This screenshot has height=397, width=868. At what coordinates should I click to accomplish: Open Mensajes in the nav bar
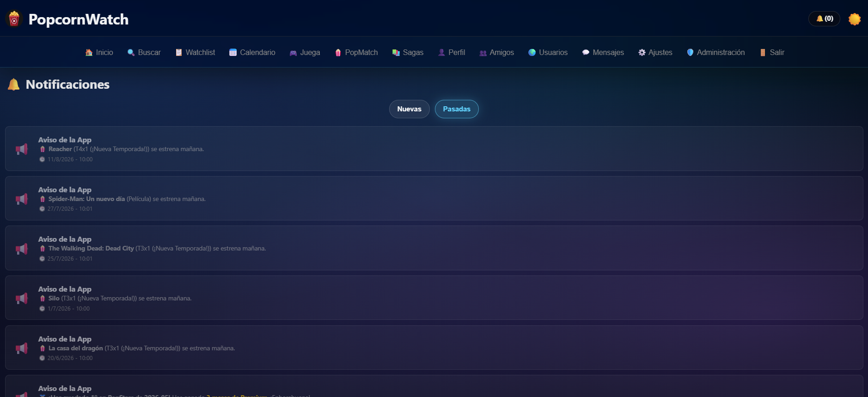[x=603, y=52]
